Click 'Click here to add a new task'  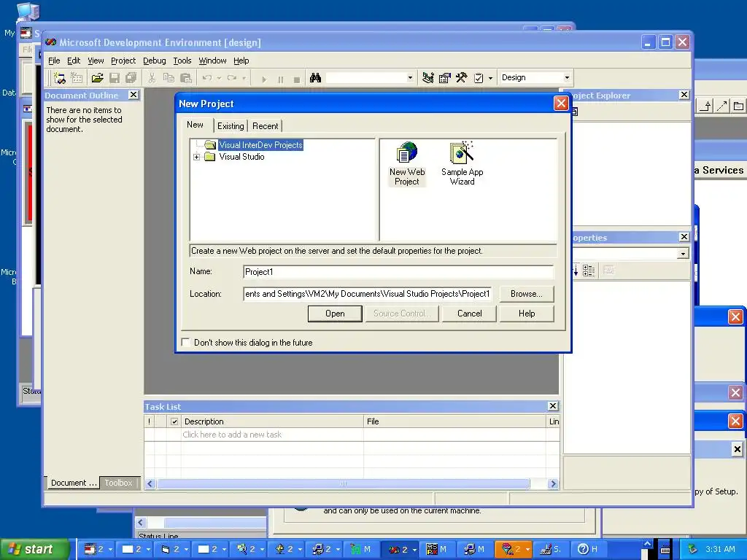click(x=232, y=435)
